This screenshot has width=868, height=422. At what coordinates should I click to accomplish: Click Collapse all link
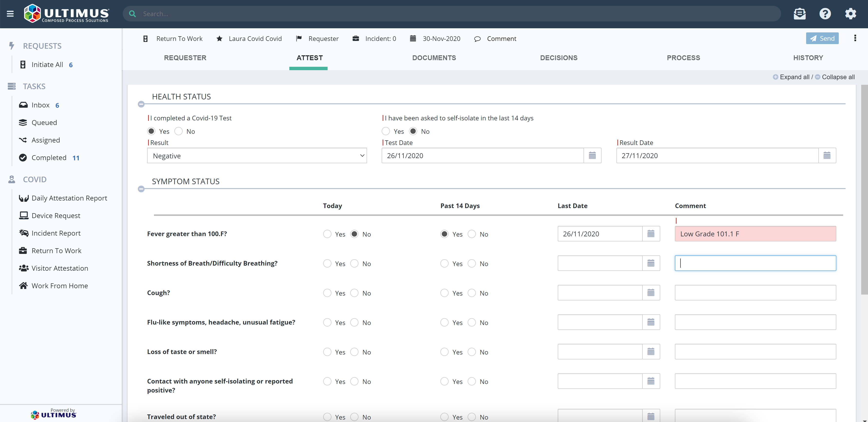[x=835, y=77]
